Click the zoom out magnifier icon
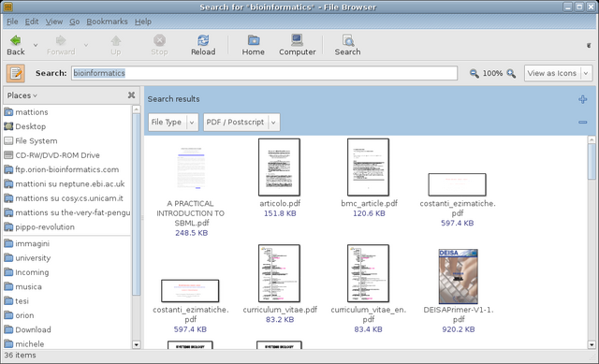Image resolution: width=599 pixels, height=364 pixels. pyautogui.click(x=475, y=73)
